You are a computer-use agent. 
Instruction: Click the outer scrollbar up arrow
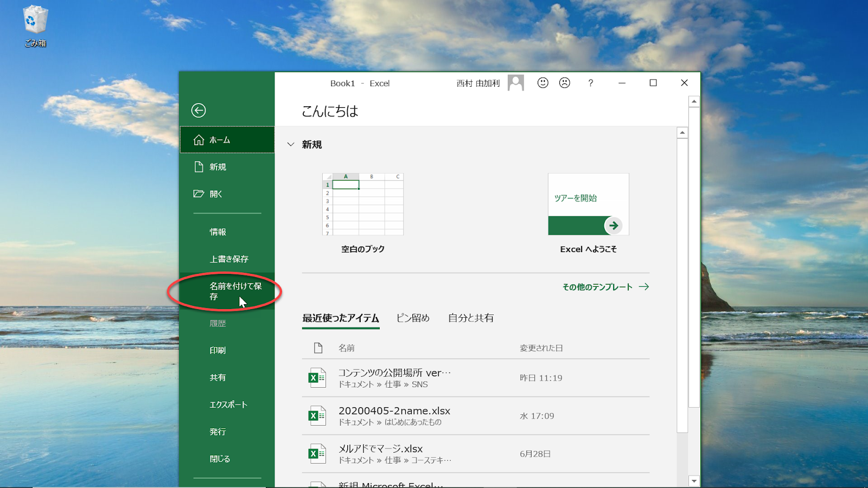click(694, 101)
